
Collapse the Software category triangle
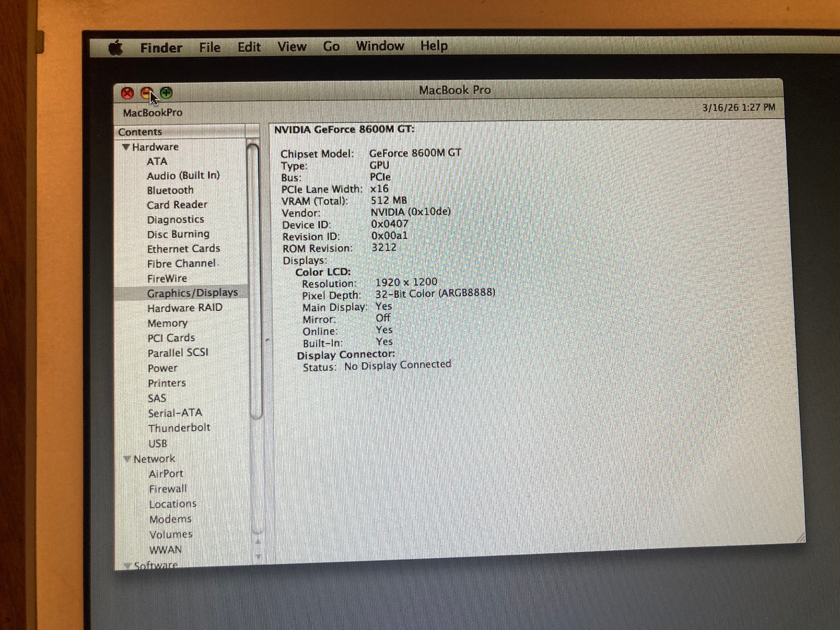[128, 565]
